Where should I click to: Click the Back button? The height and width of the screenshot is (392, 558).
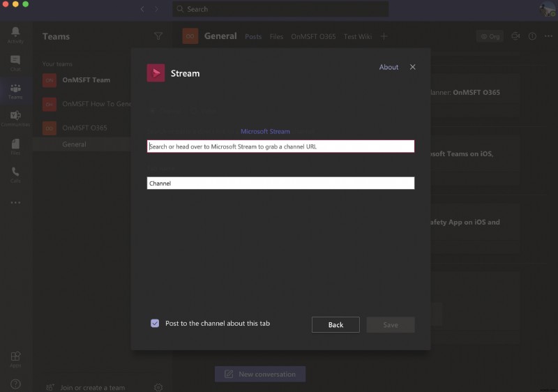point(335,325)
